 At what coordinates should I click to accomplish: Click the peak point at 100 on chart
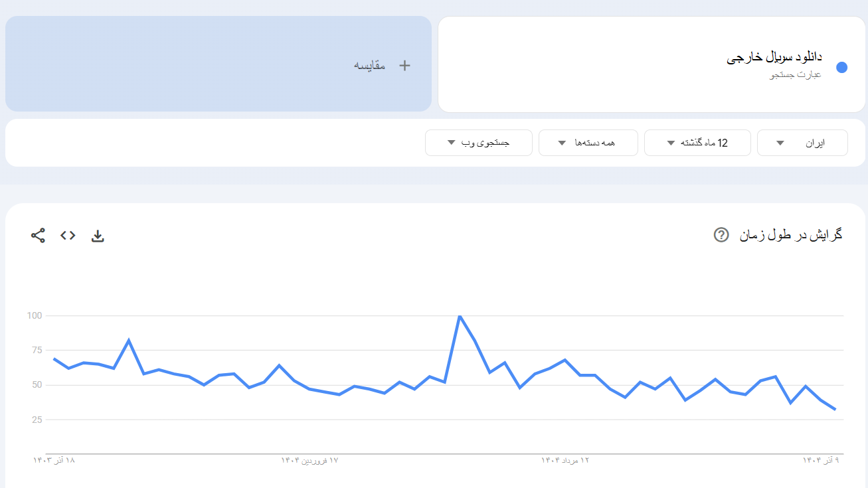(460, 316)
